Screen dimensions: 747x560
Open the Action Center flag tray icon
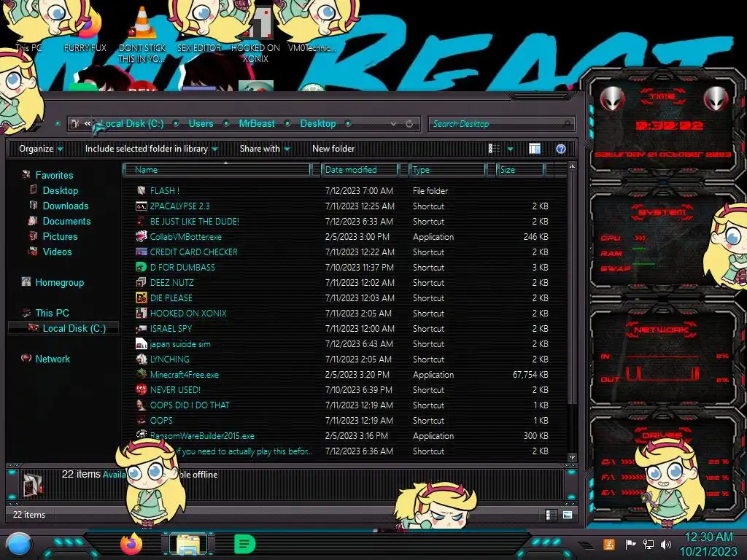click(630, 544)
